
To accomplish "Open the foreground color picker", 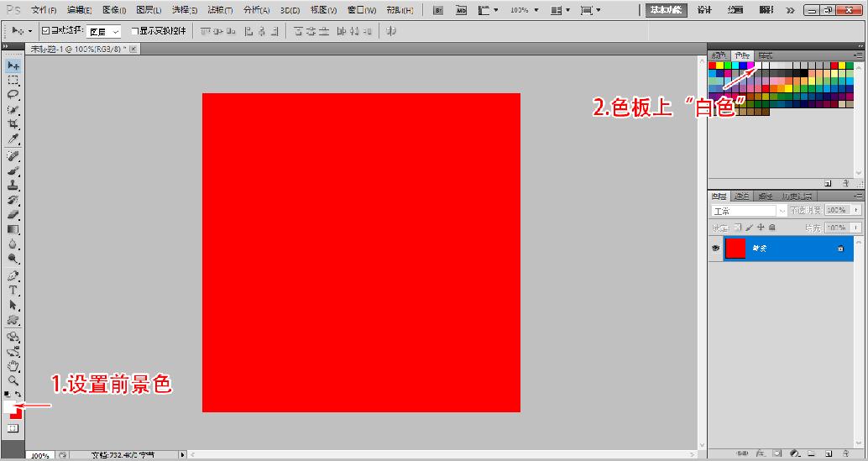I will click(11, 406).
